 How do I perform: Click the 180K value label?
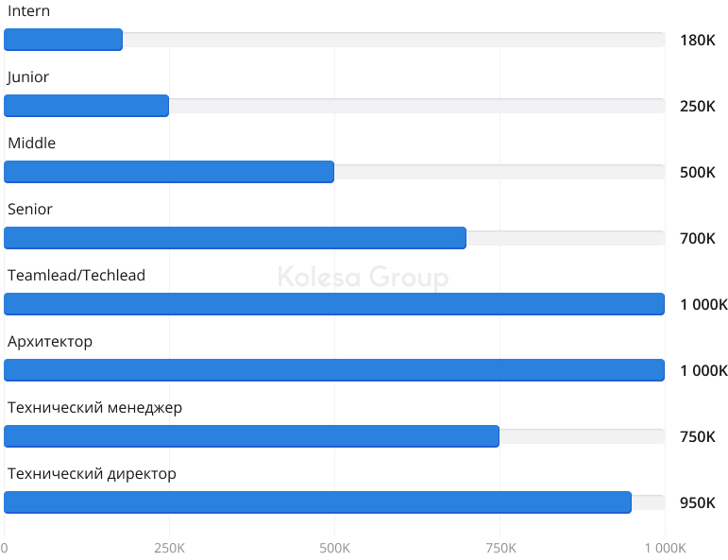pos(698,41)
